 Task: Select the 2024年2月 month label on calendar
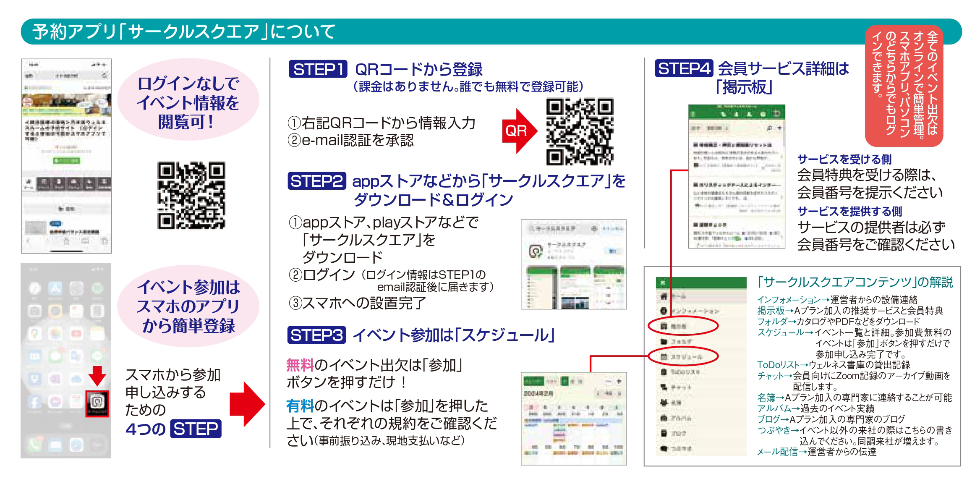(x=538, y=394)
